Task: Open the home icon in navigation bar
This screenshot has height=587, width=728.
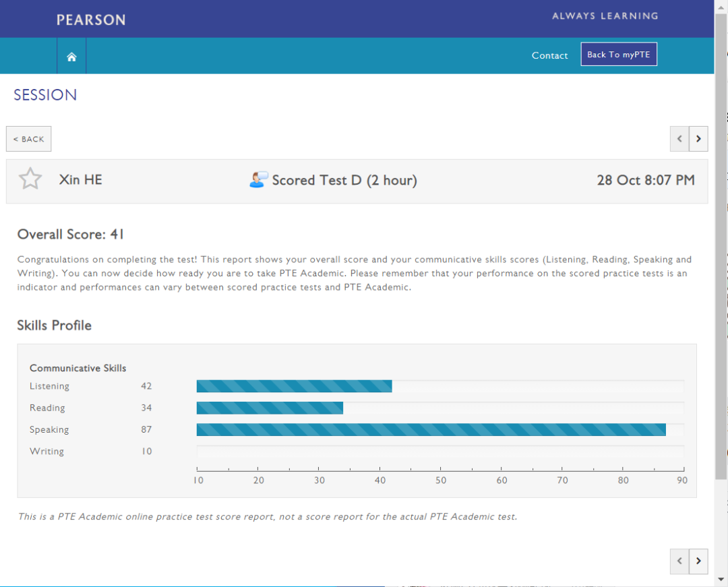Action: tap(71, 57)
